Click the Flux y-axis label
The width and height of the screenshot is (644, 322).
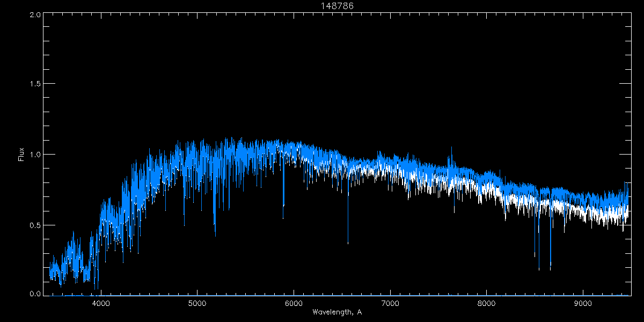tap(21, 154)
